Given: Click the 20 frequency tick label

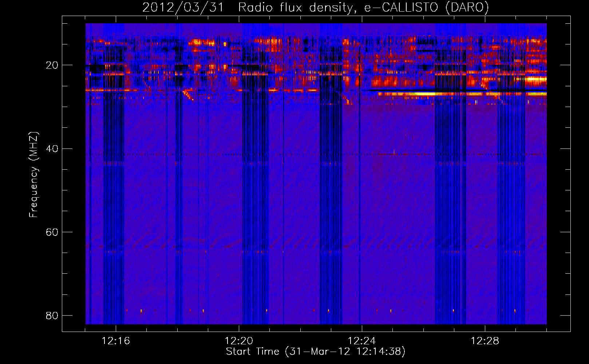Looking at the screenshot, I should (52, 65).
